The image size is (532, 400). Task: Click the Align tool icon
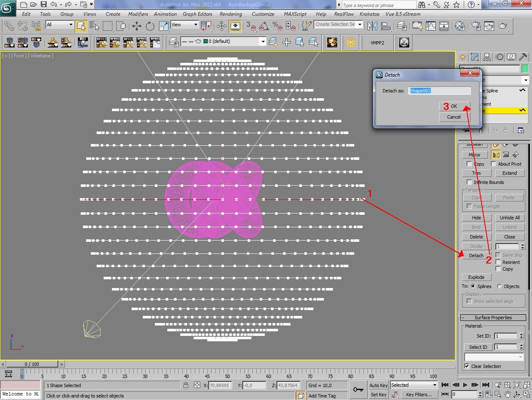point(386,26)
